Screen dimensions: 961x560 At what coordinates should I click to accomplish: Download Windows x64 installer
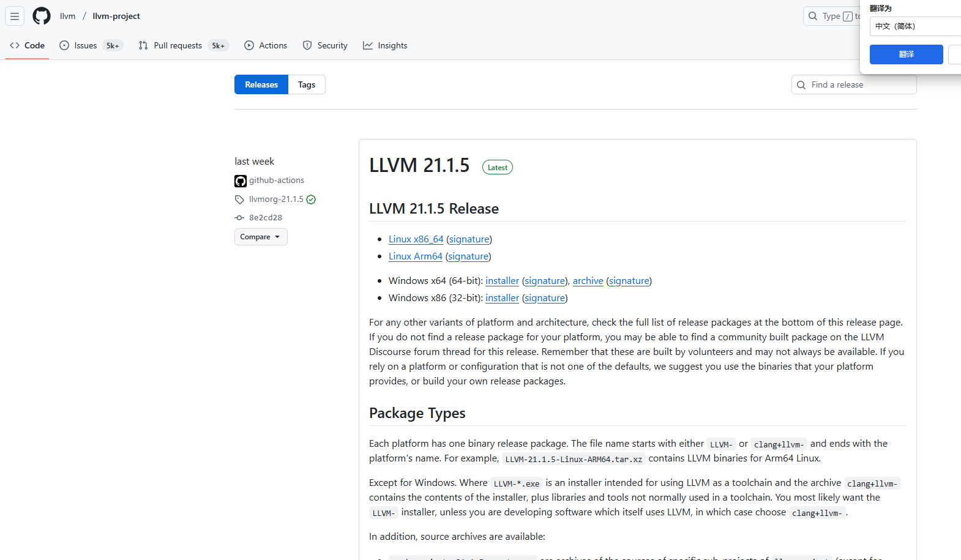503,281
